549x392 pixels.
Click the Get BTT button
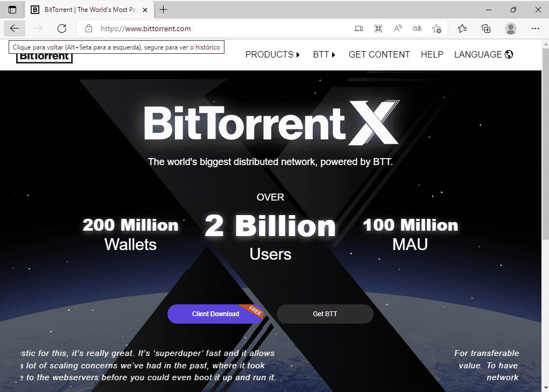pos(325,313)
